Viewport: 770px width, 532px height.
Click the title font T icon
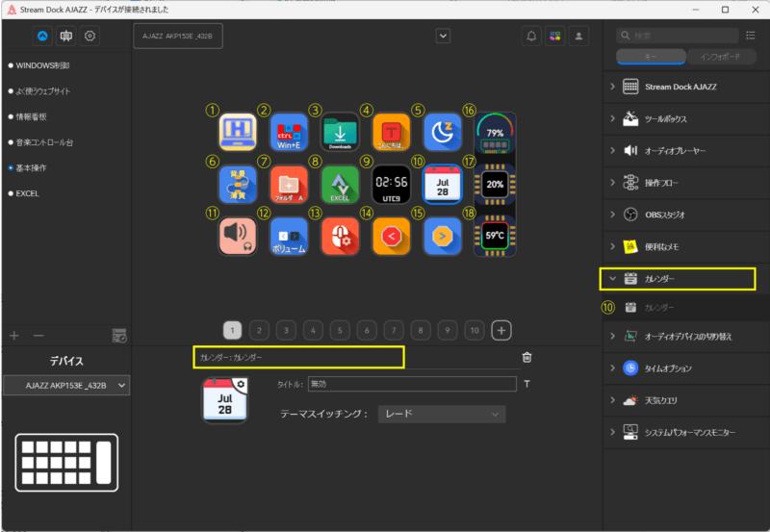pyautogui.click(x=526, y=384)
